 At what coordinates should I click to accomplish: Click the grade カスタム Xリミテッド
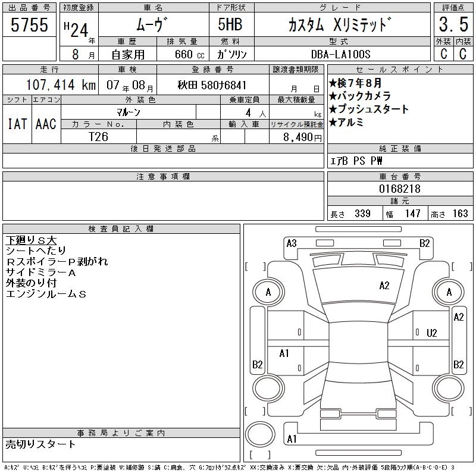coord(339,24)
